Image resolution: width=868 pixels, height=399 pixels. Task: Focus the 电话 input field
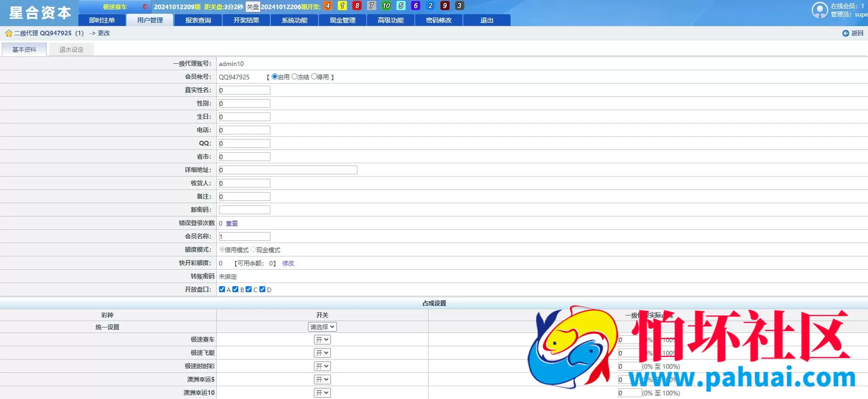click(245, 130)
